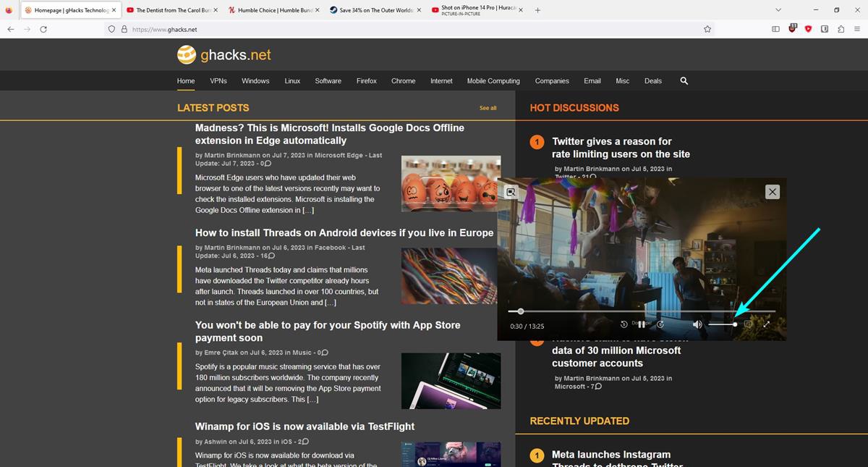The height and width of the screenshot is (467, 868).
Task: Switch to the Shot on iPhone 14 Pro tab
Action: 476,10
